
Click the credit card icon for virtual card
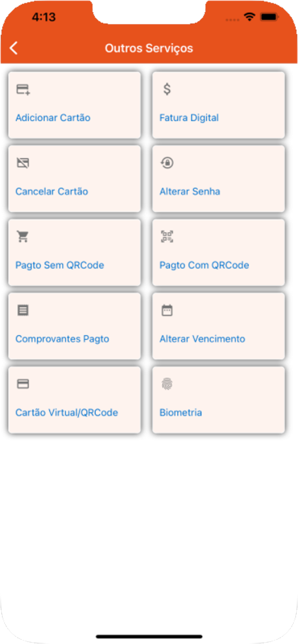pos(23,384)
